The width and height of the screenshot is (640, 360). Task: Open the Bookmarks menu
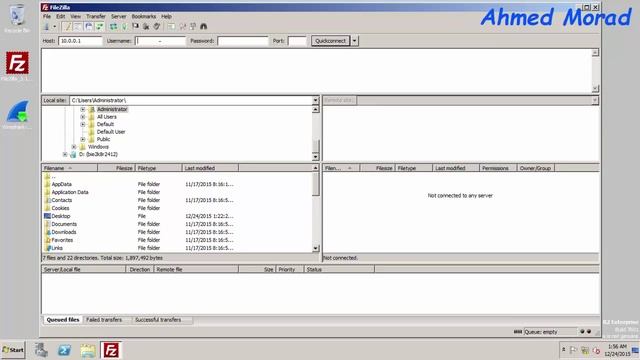tap(144, 16)
